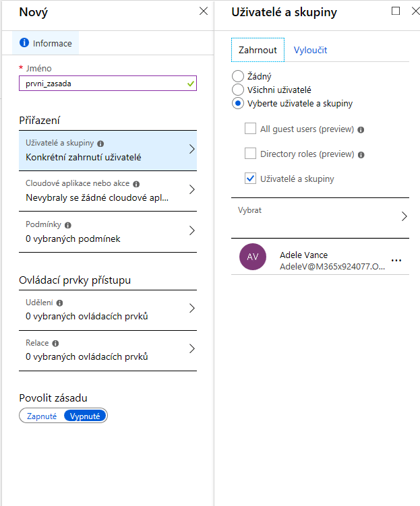
Task: Expand the Vybrat row chevron
Action: 404,216
